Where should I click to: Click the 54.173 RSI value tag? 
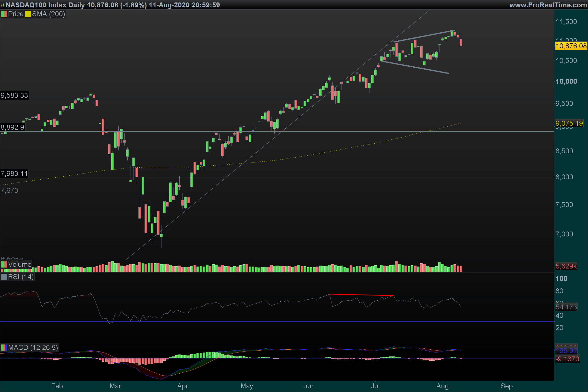coord(566,307)
